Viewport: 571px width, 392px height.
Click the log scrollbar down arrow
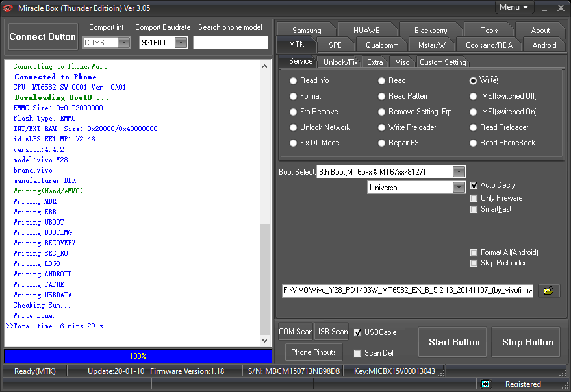[265, 341]
